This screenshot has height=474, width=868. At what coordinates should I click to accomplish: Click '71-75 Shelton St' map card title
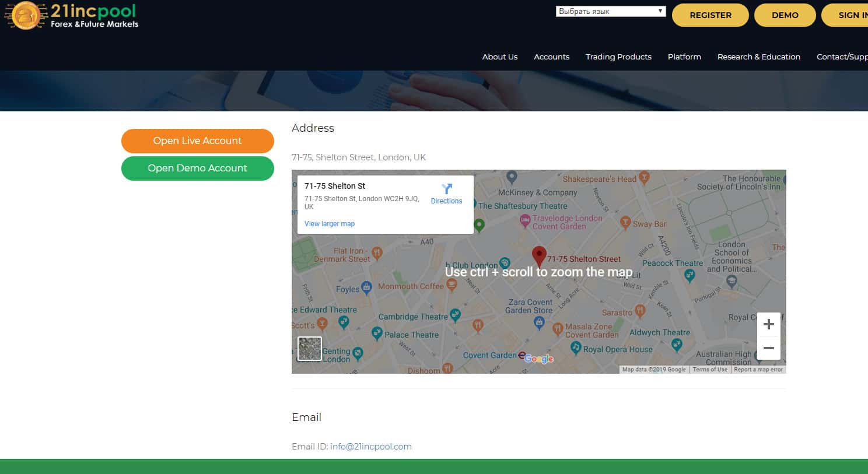point(335,186)
